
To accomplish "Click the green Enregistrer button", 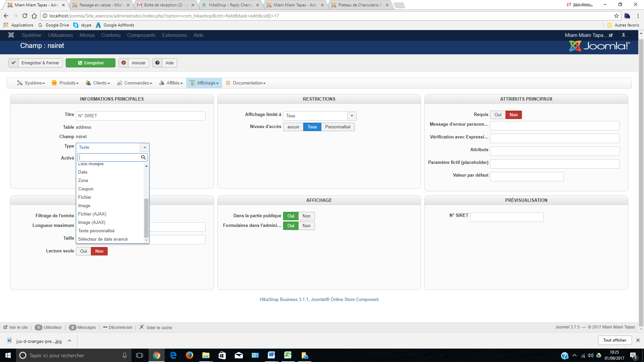I will (91, 63).
